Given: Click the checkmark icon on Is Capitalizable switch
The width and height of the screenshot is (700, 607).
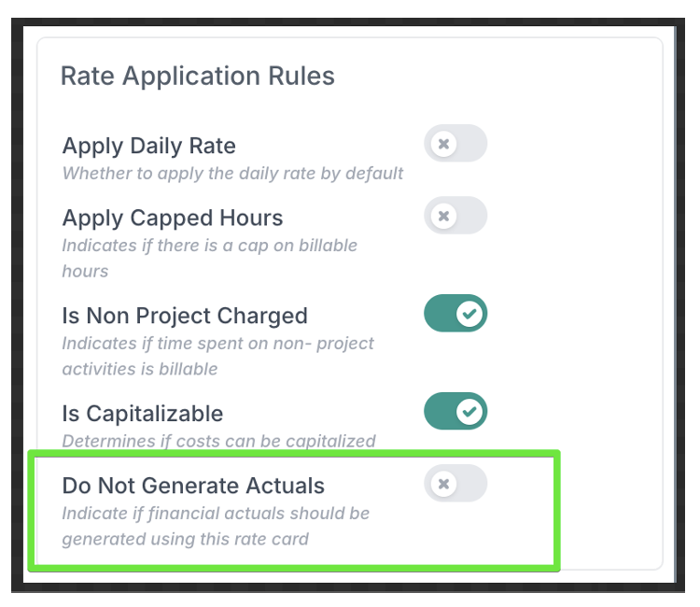Looking at the screenshot, I should (469, 411).
